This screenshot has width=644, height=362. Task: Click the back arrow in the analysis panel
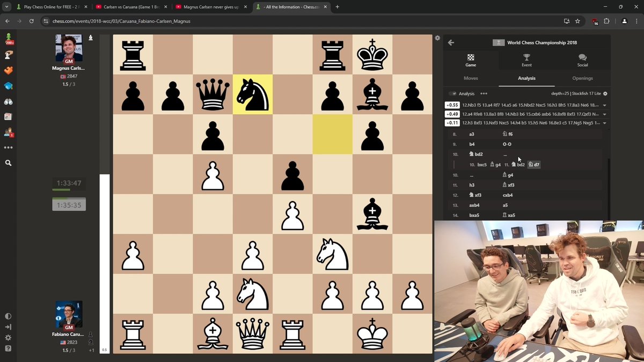pyautogui.click(x=451, y=42)
